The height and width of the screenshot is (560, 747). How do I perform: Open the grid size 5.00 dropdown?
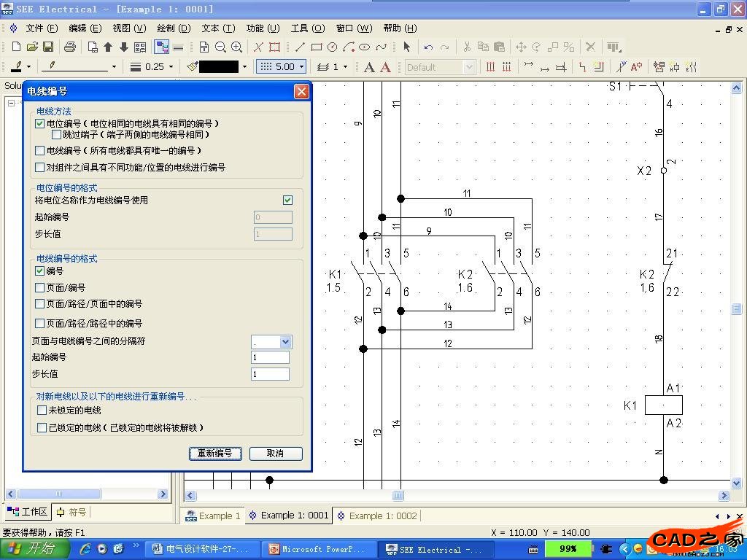(x=301, y=66)
